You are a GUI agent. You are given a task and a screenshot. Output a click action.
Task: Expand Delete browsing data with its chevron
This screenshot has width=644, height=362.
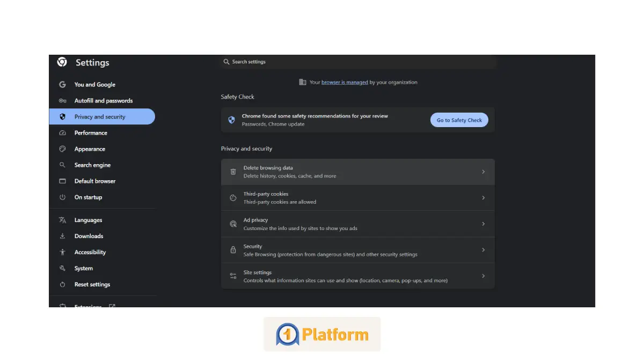tap(483, 172)
